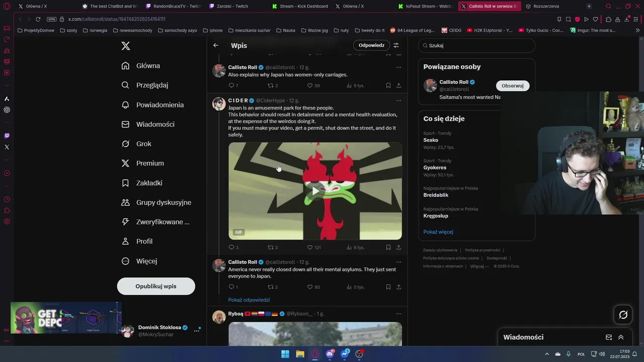Open Messenger from taskbar
Screen dimensions: 644x362
point(345,354)
